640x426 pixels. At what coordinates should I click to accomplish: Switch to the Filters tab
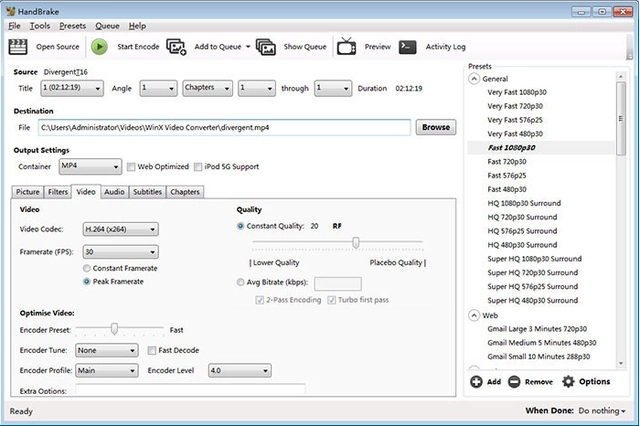(x=58, y=192)
